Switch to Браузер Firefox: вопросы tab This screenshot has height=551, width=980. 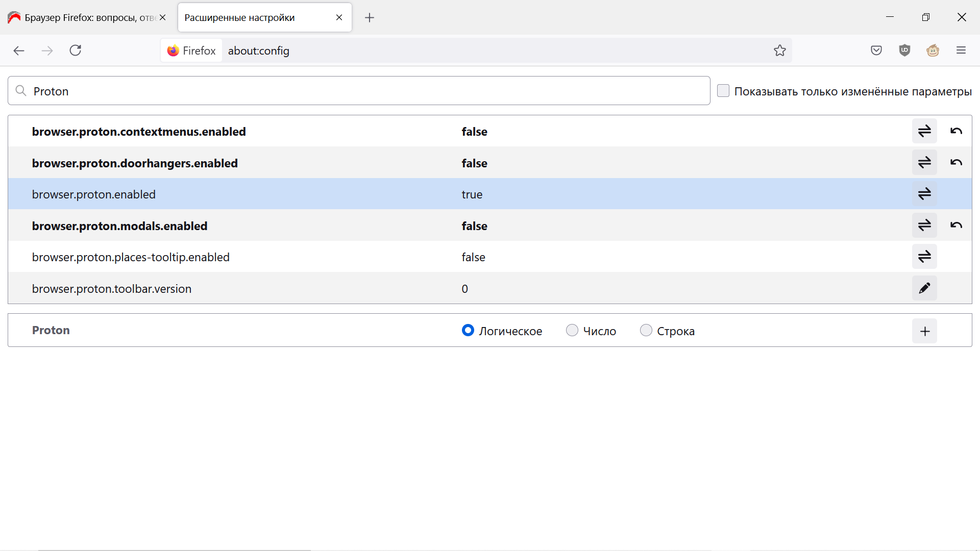pos(84,18)
